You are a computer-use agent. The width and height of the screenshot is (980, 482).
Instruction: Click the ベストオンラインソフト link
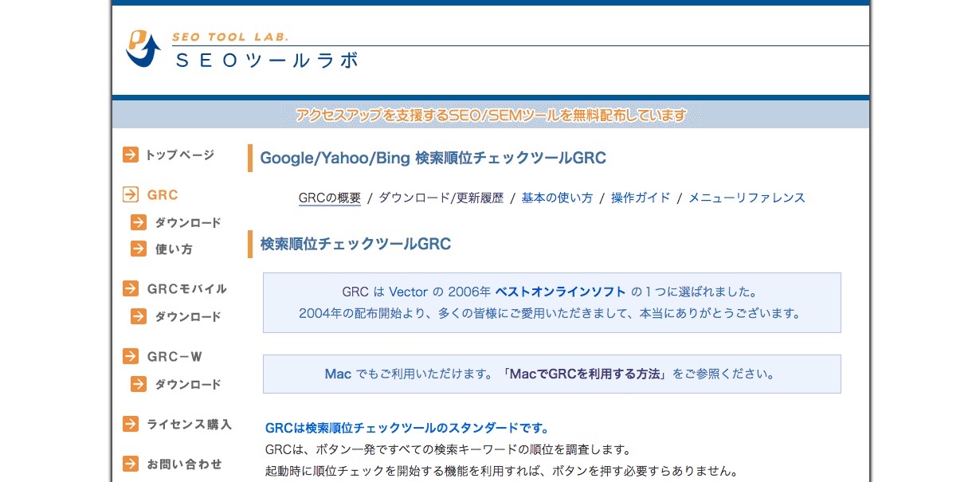point(561,292)
